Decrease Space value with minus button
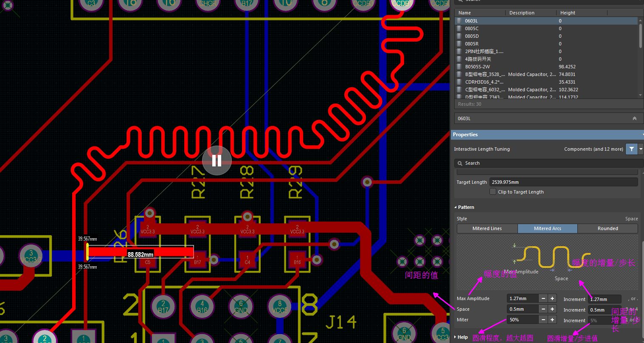This screenshot has width=644, height=343. pos(543,309)
